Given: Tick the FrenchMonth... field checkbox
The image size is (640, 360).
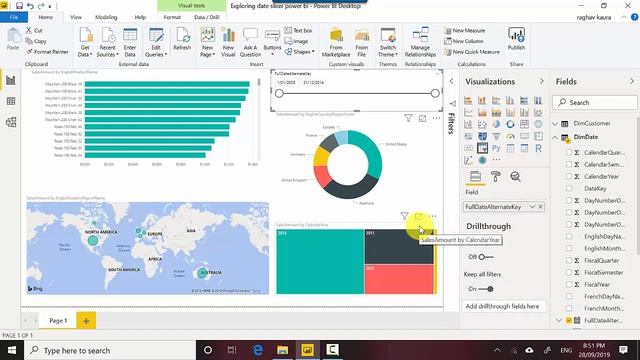Looking at the screenshot, I should click(569, 308).
